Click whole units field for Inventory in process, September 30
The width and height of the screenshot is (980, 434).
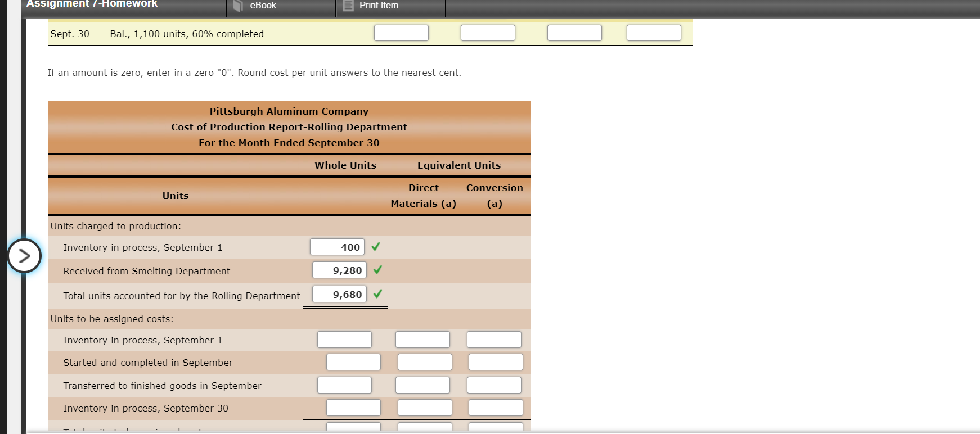(353, 408)
